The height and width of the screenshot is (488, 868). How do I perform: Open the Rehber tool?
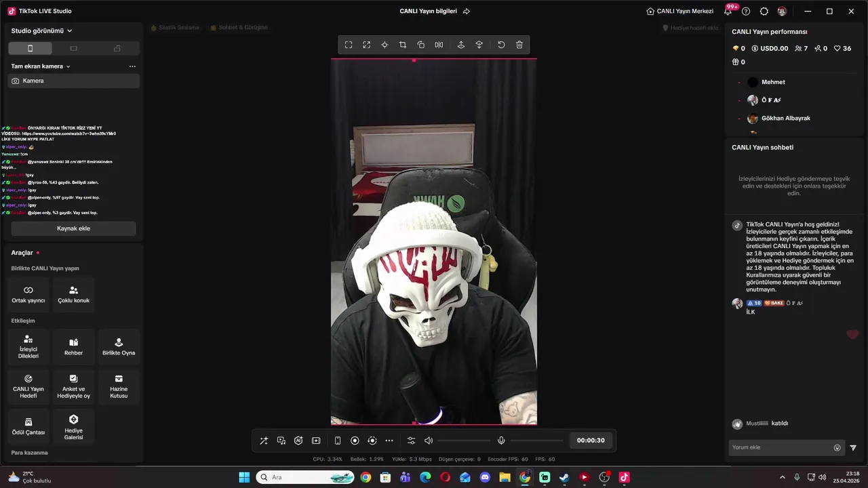[x=73, y=347]
